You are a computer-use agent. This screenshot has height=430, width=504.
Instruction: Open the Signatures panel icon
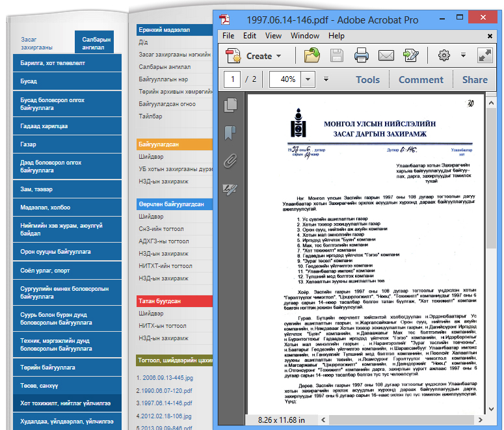click(x=230, y=189)
